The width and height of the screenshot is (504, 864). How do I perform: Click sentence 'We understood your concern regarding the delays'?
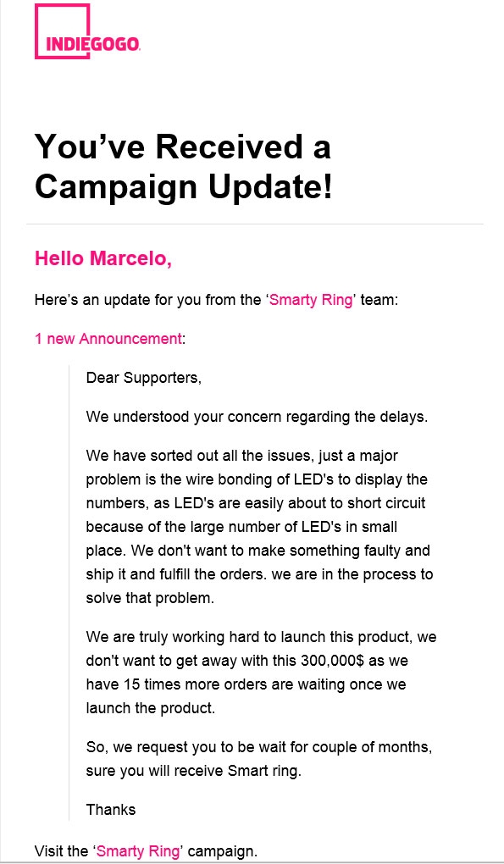point(257,417)
